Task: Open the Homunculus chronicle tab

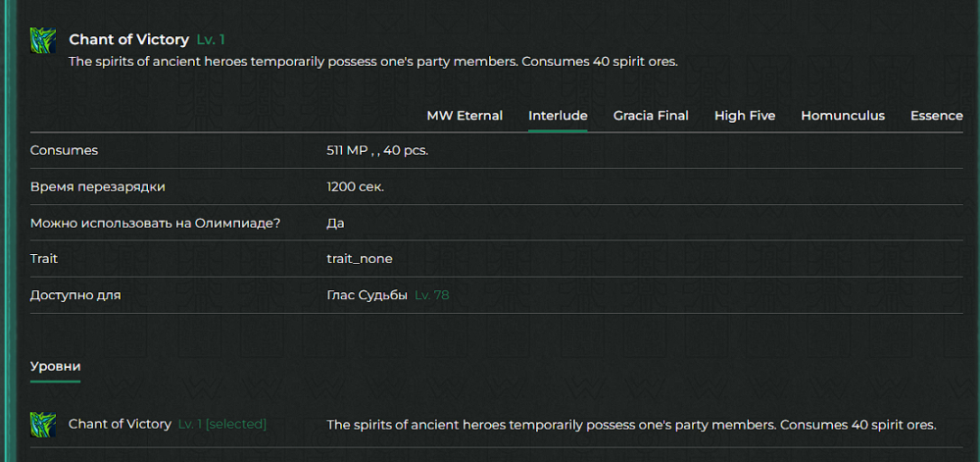Action: (843, 116)
